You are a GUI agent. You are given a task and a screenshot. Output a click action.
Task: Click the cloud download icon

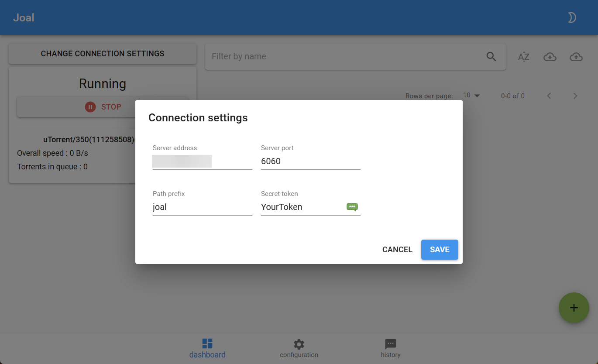[x=550, y=57]
